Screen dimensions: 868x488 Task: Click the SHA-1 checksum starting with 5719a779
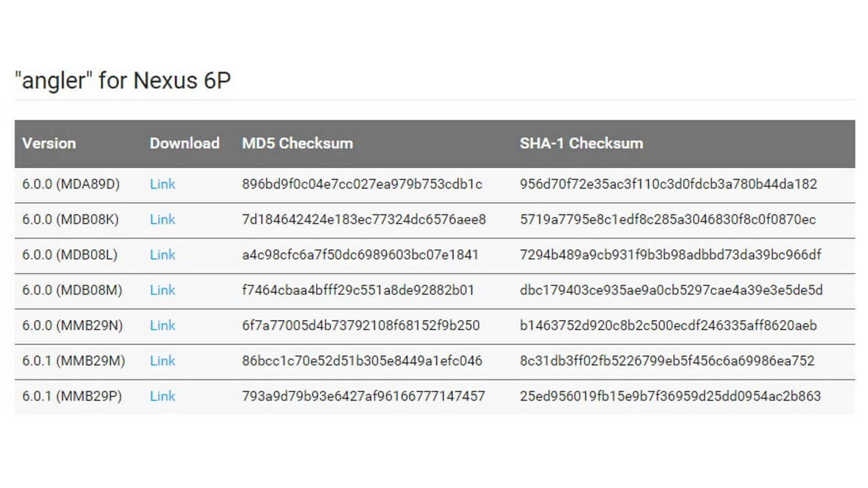pyautogui.click(x=668, y=220)
